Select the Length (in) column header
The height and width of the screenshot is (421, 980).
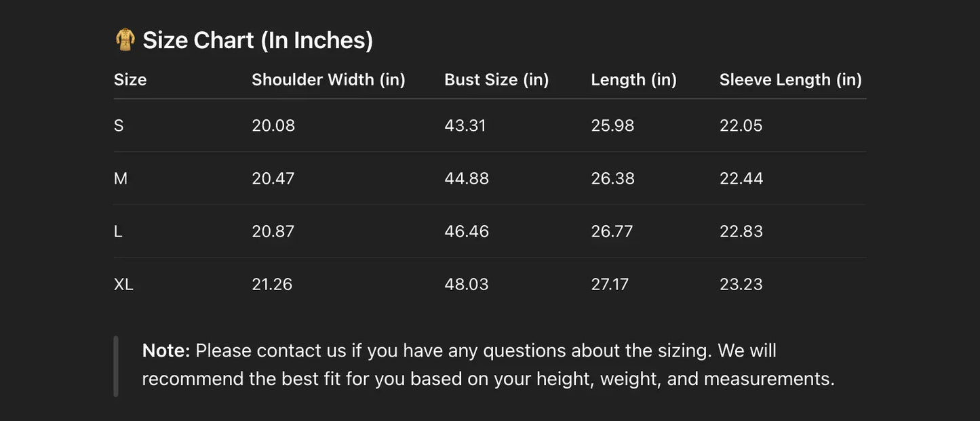click(x=633, y=79)
